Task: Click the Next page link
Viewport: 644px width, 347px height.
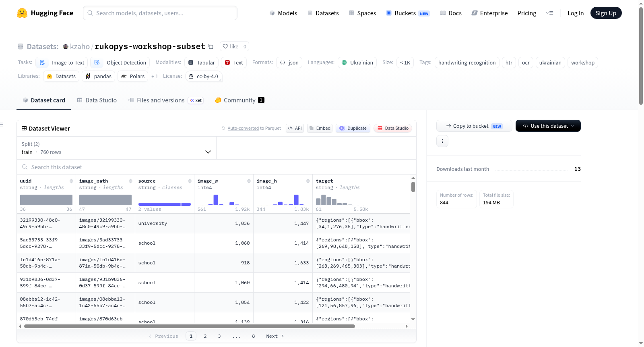Action: click(275, 336)
